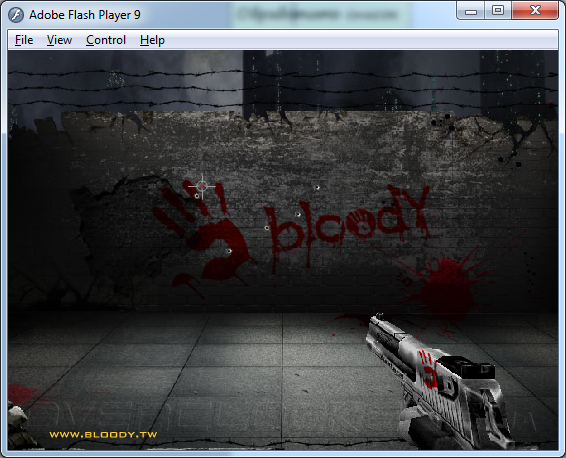Click the www.bloody.tw website link
Screen dimensions: 566x458
coord(103,435)
